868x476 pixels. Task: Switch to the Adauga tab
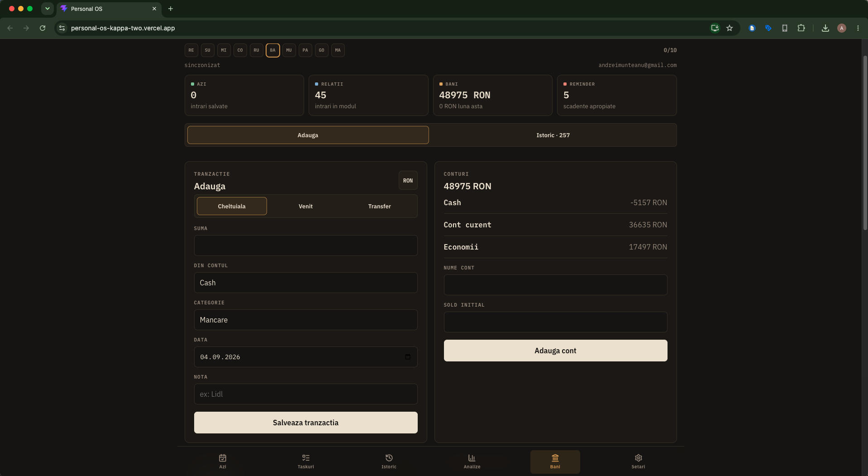pyautogui.click(x=308, y=135)
